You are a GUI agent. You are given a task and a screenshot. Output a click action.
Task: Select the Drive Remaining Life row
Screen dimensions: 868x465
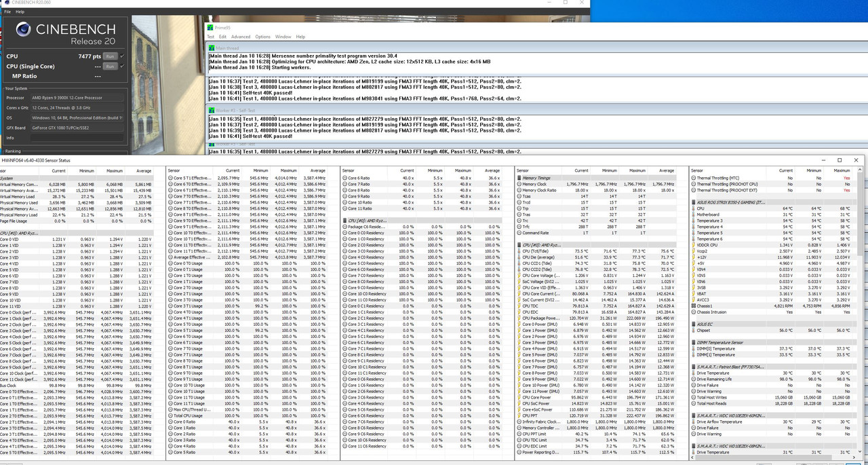pyautogui.click(x=774, y=379)
